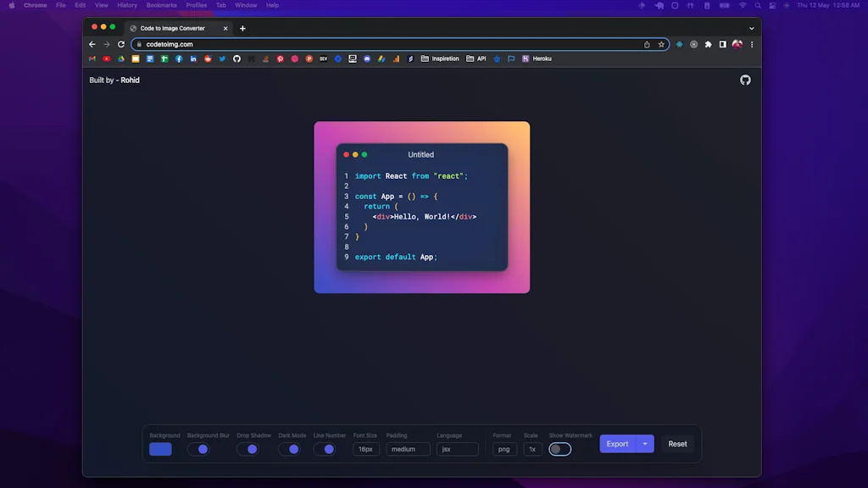Click the GitHub icon in the page header
Image resolution: width=868 pixels, height=488 pixels.
(745, 80)
